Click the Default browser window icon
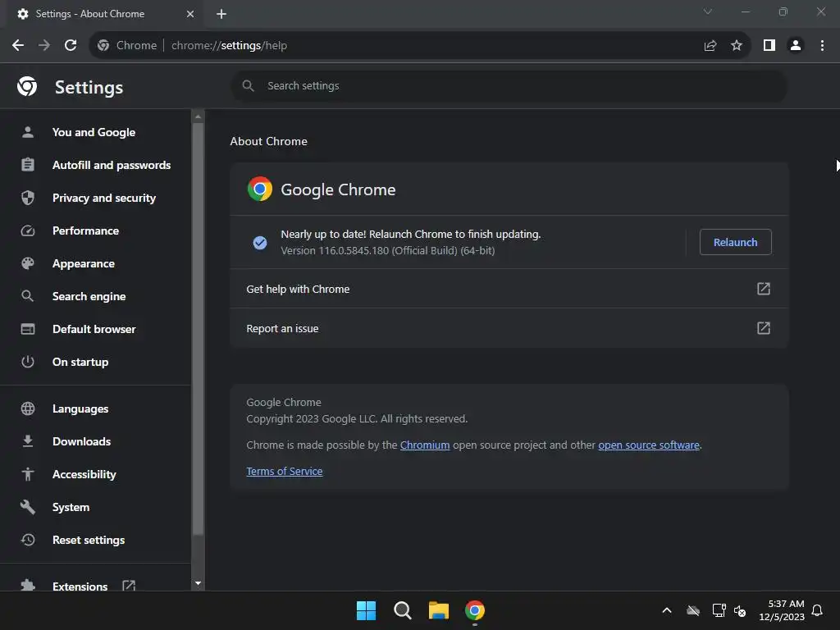Viewport: 840px width, 630px height. (28, 329)
